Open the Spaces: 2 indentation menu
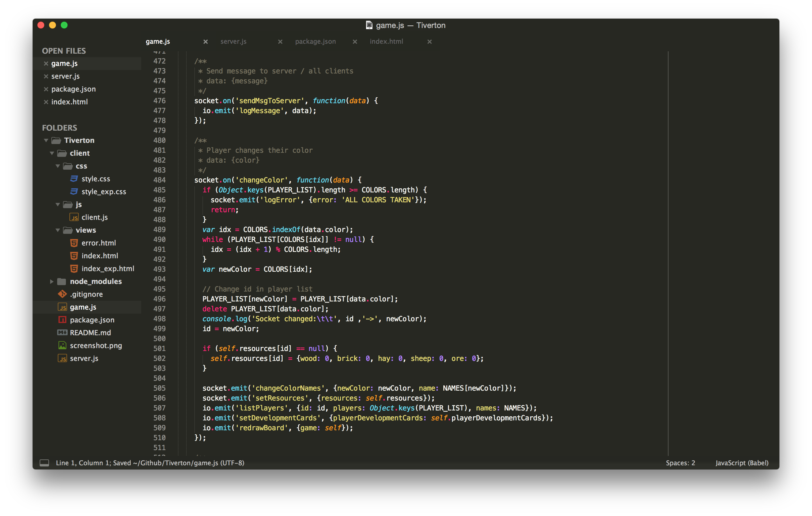The height and width of the screenshot is (516, 812). point(680,463)
